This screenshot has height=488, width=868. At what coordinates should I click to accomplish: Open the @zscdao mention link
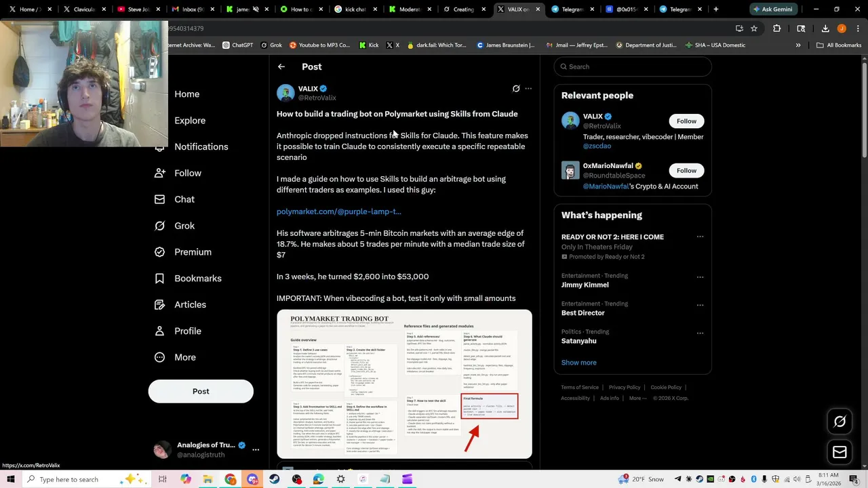coord(597,146)
